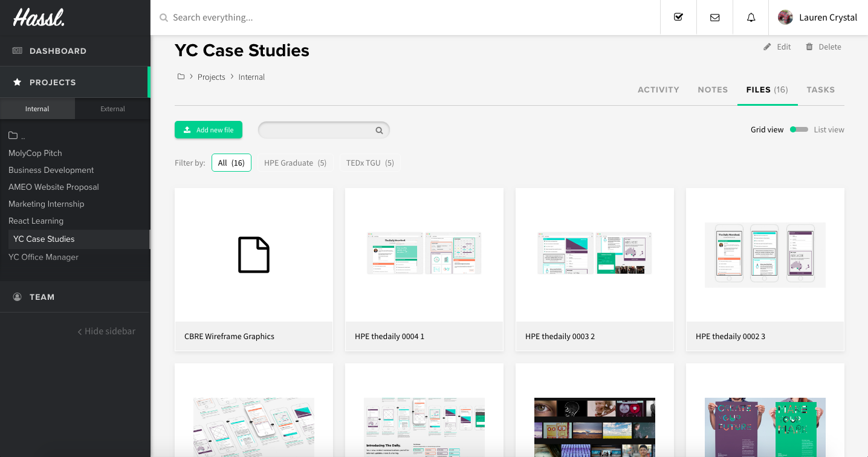The height and width of the screenshot is (457, 868).
Task: Select the All (16) filter
Action: [x=232, y=163]
